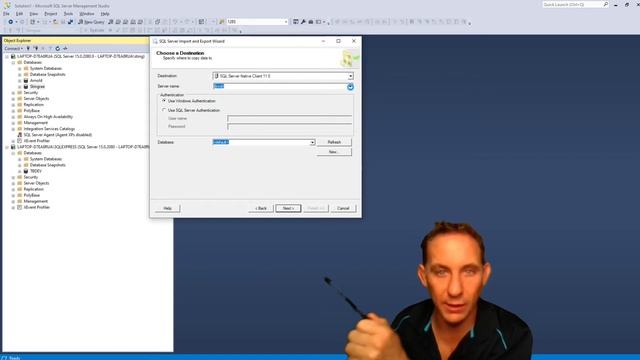Click the Quick Launch search box

click(572, 4)
